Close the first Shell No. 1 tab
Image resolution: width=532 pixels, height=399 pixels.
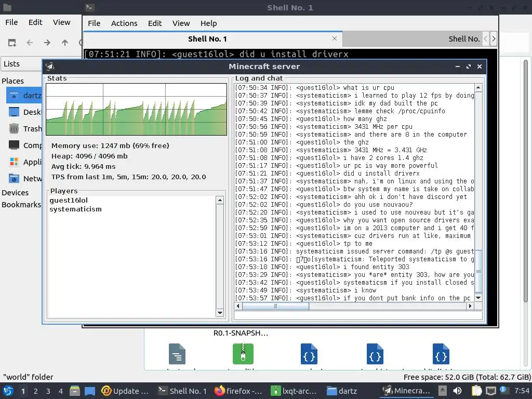coord(335,38)
